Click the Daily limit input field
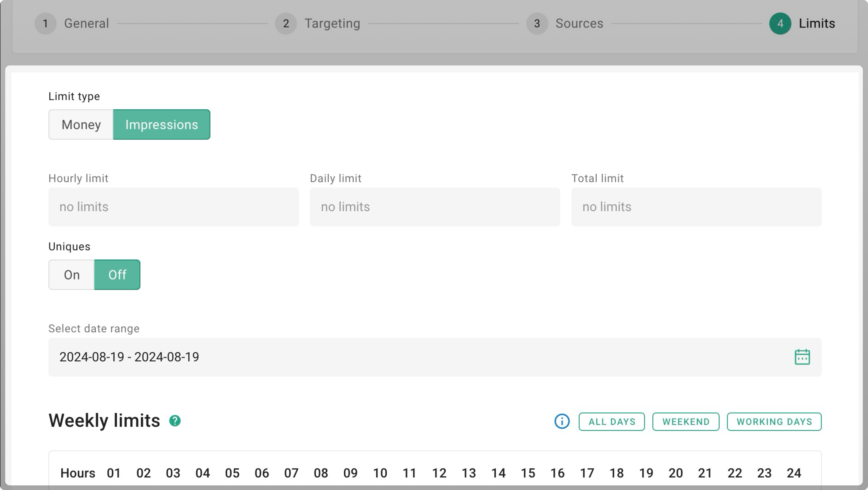 coord(435,207)
